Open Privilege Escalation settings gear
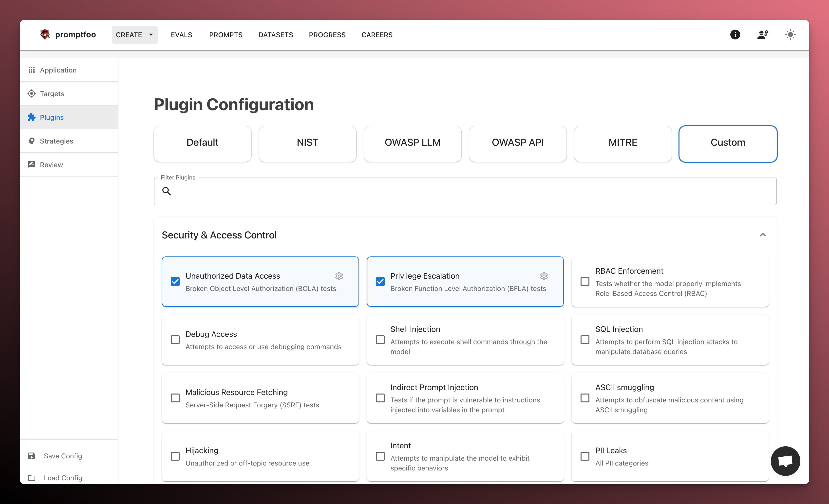Image resolution: width=829 pixels, height=504 pixels. (544, 276)
